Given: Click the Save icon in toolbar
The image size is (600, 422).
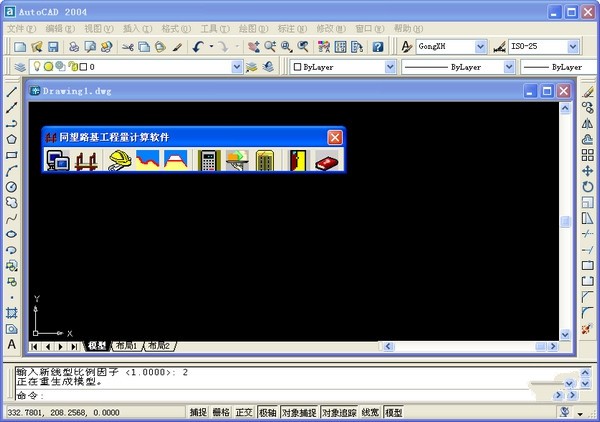Looking at the screenshot, I should [53, 47].
